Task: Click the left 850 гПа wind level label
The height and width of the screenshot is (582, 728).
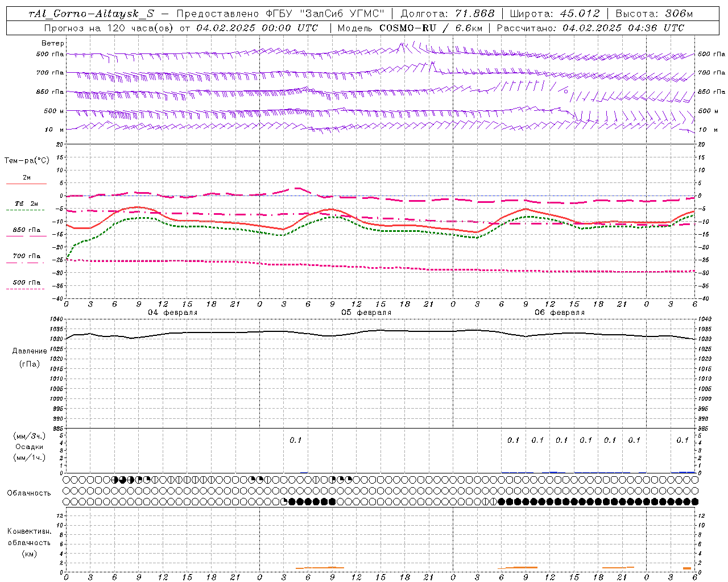Action: pos(50,92)
